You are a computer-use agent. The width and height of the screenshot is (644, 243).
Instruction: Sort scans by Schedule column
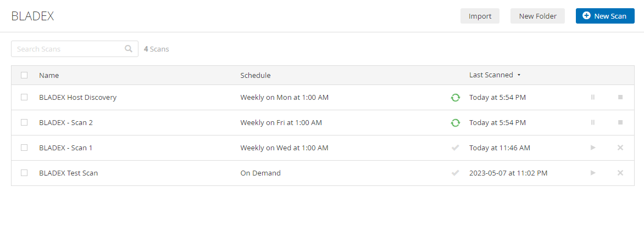pos(256,75)
